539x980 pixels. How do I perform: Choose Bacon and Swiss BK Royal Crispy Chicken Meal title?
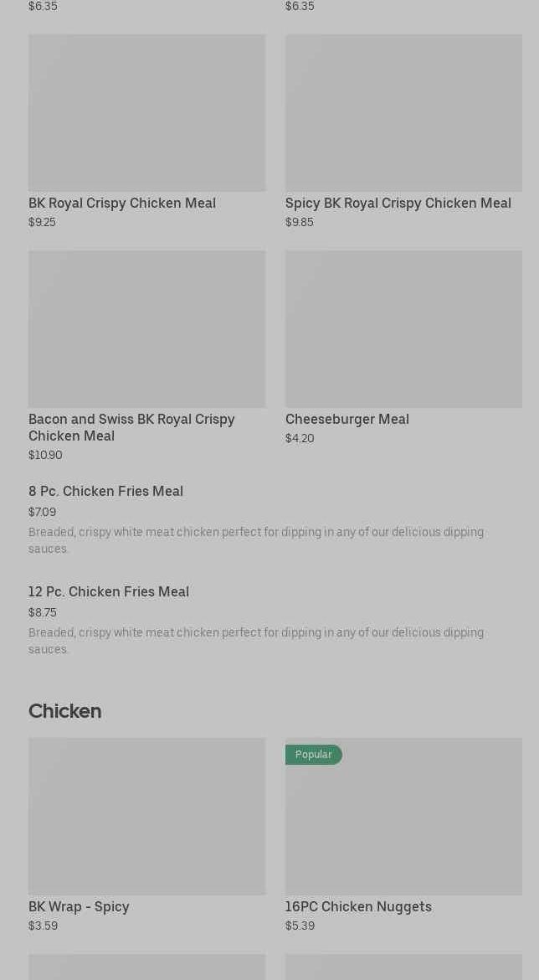tap(131, 427)
